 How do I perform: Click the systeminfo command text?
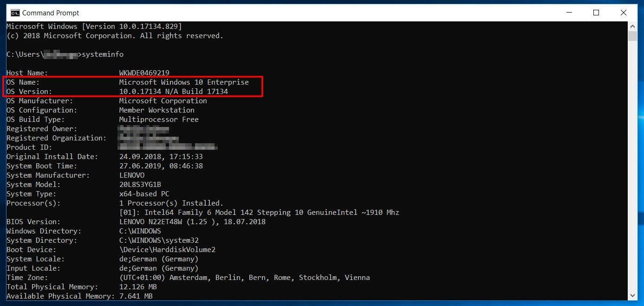tap(102, 54)
